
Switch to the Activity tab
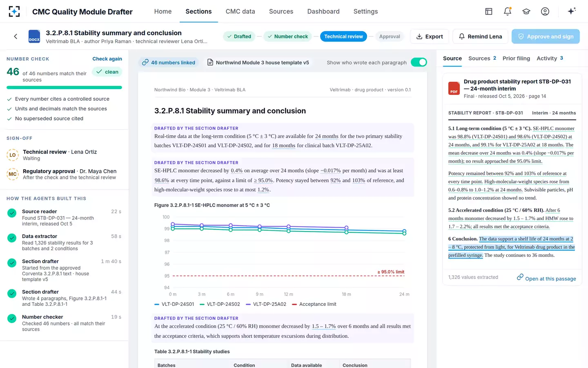coord(550,58)
